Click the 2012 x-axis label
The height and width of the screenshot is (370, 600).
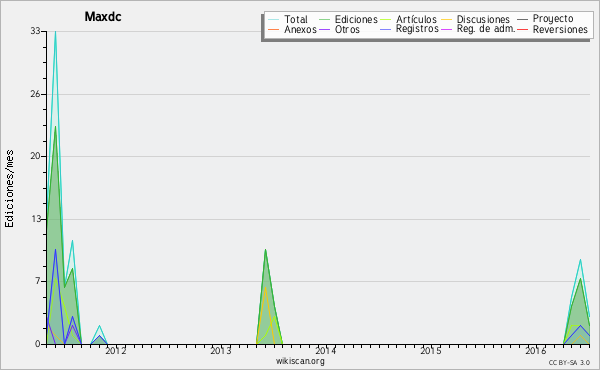click(x=116, y=350)
